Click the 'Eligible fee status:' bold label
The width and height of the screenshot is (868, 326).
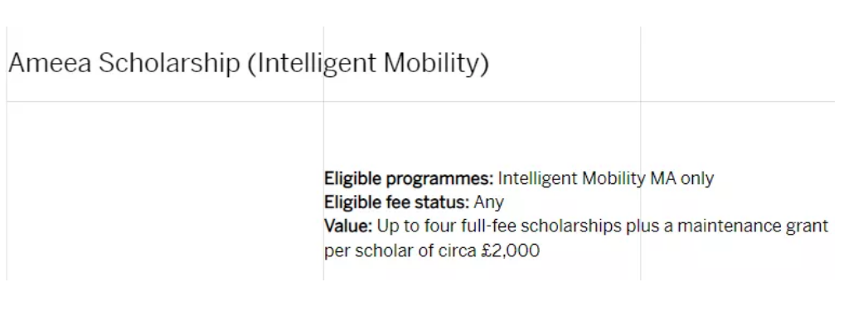396,202
